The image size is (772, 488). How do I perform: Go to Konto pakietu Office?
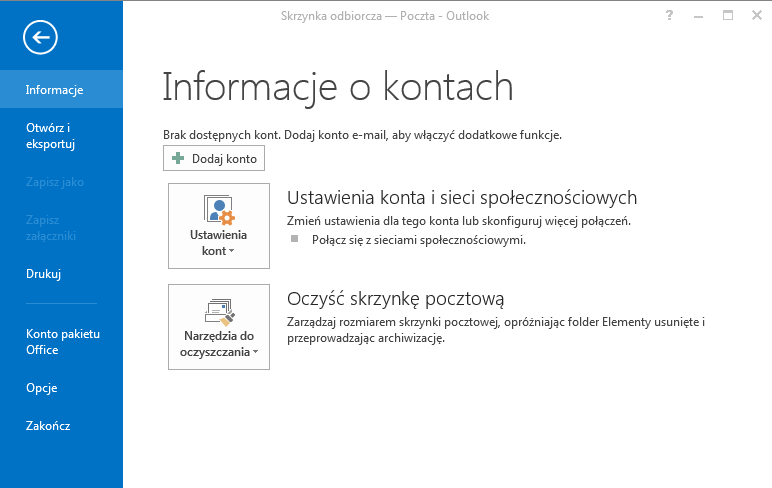click(62, 342)
